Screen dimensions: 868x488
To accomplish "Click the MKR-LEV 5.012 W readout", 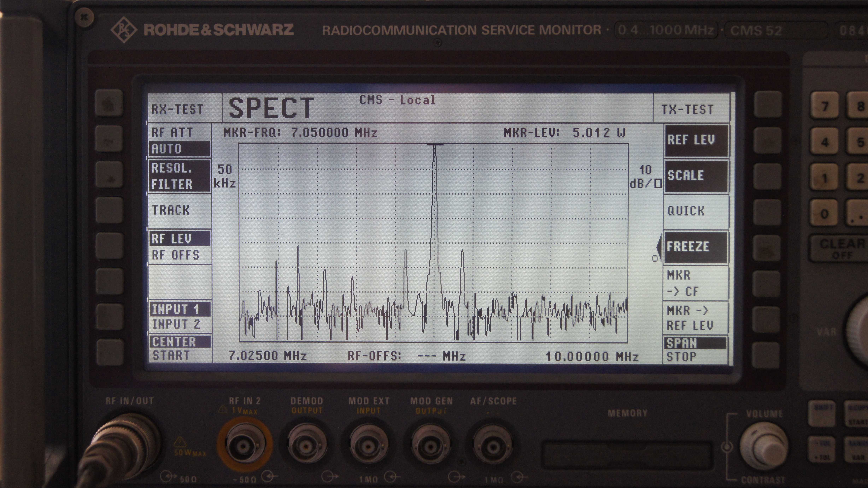I will [x=565, y=133].
